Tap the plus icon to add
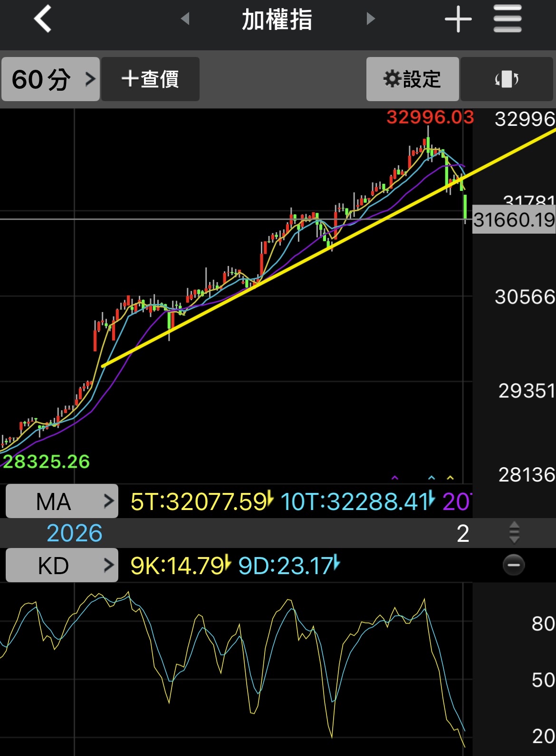The height and width of the screenshot is (756, 556). click(x=458, y=19)
